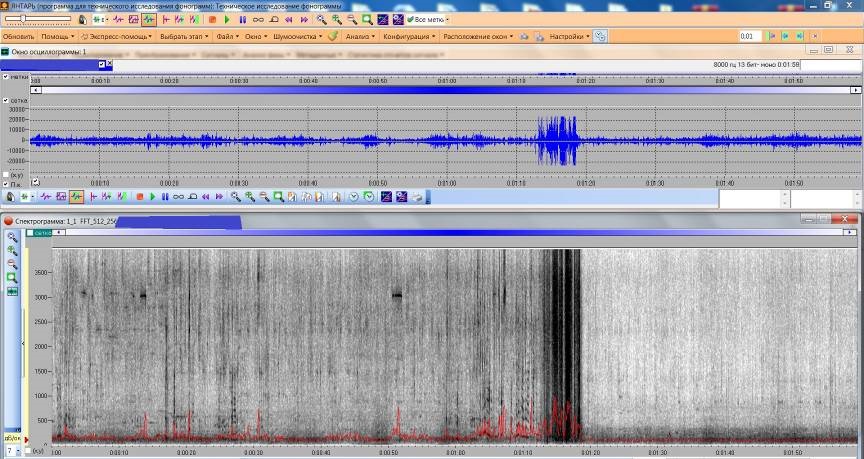Click the teal spectrum icon in the spectrogram sidebar
This screenshot has width=864, height=459.
tap(12, 291)
